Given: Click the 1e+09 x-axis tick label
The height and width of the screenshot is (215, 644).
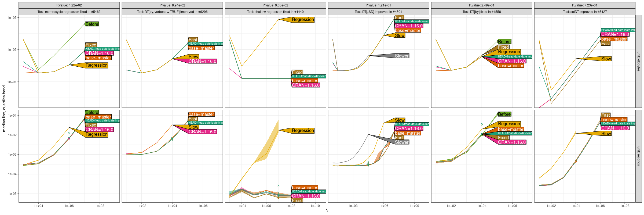Looking at the screenshot, I should click(x=414, y=206).
